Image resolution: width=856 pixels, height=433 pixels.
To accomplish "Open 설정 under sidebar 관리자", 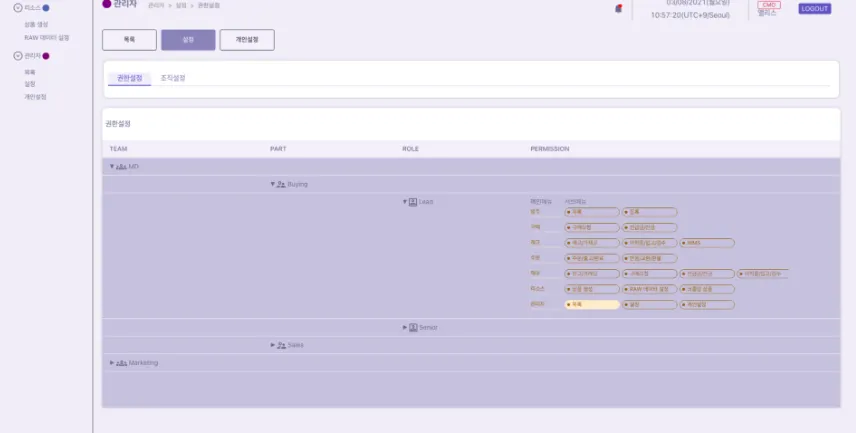I will coord(29,84).
